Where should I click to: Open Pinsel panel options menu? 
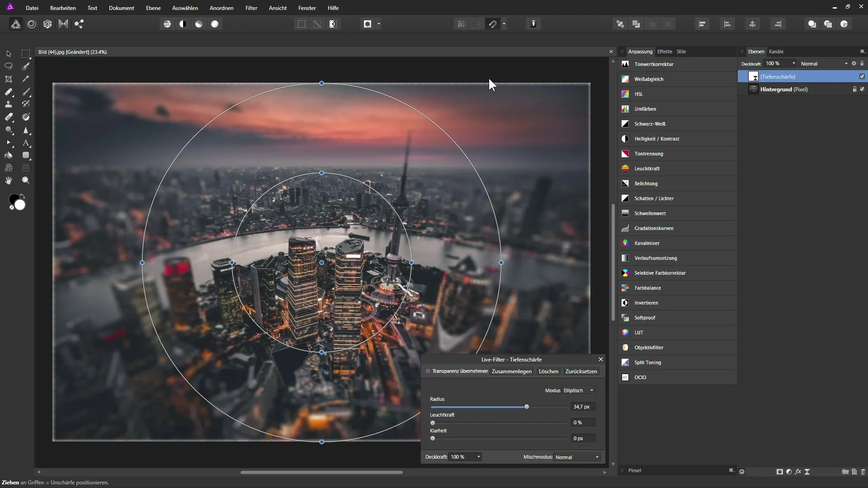tap(731, 470)
